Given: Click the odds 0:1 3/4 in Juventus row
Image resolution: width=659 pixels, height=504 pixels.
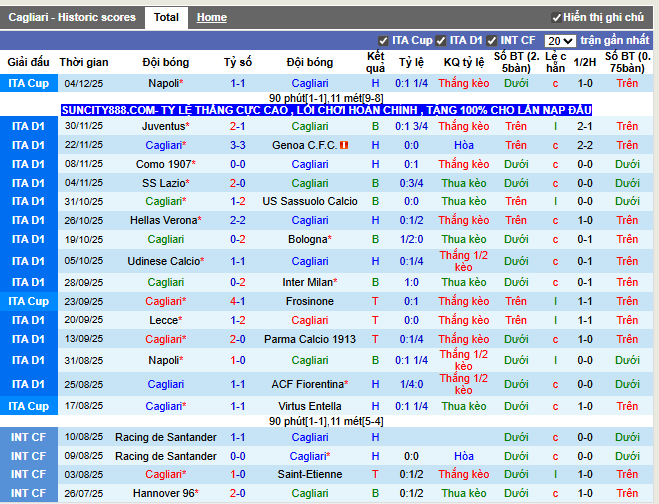Looking at the screenshot, I should point(411,126).
